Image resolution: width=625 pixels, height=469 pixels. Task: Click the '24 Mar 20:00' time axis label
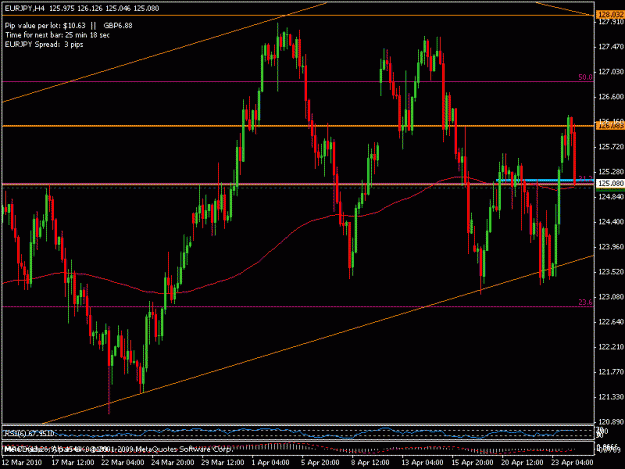pyautogui.click(x=173, y=463)
